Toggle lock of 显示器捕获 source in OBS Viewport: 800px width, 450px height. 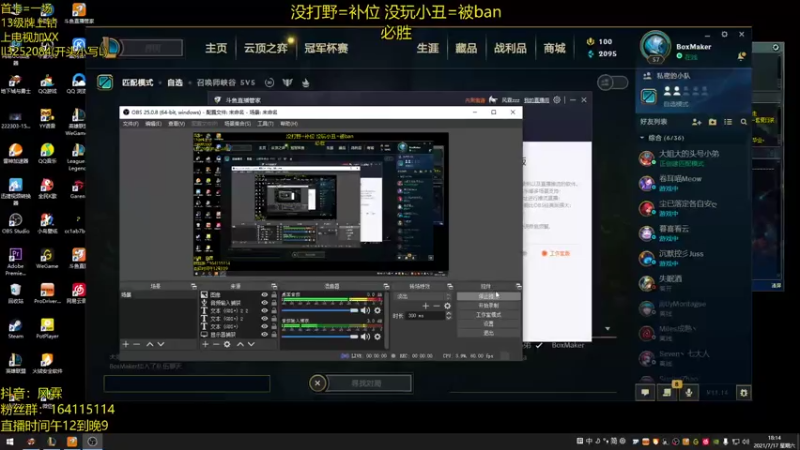coord(274,334)
